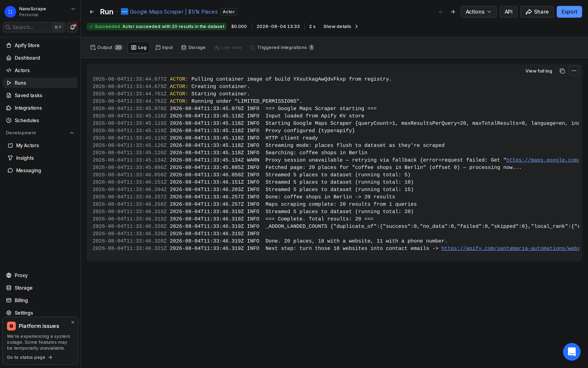Open the Actions dropdown
This screenshot has width=588, height=368.
click(x=478, y=12)
